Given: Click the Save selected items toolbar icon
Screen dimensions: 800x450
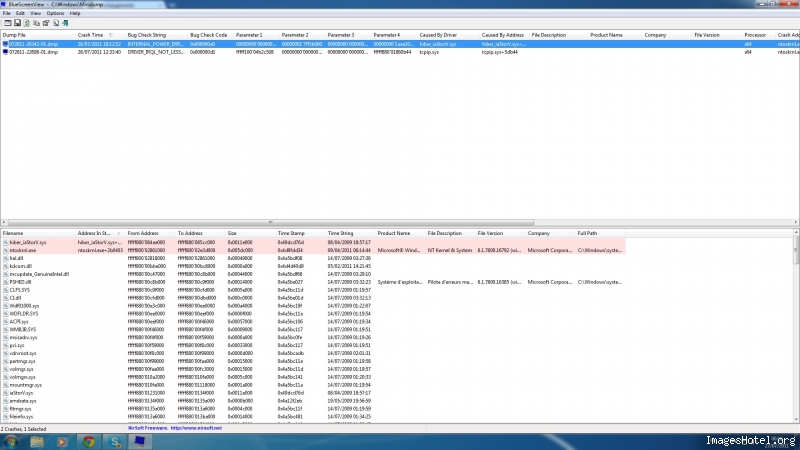Looking at the screenshot, I should pyautogui.click(x=17, y=23).
